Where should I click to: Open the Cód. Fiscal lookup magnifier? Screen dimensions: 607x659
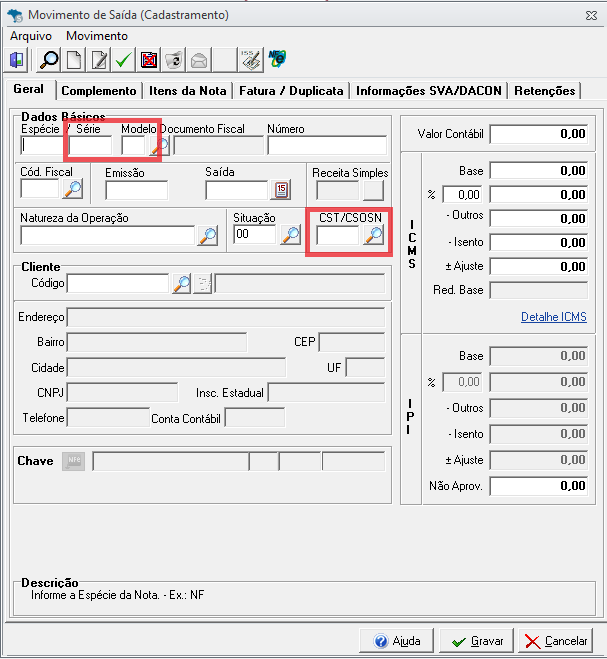73,189
